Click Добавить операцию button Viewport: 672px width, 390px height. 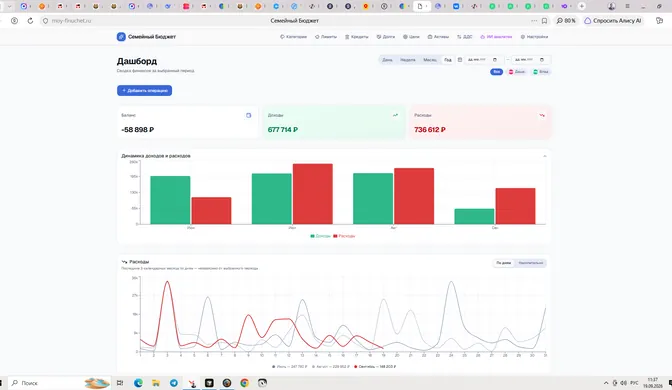pos(144,90)
